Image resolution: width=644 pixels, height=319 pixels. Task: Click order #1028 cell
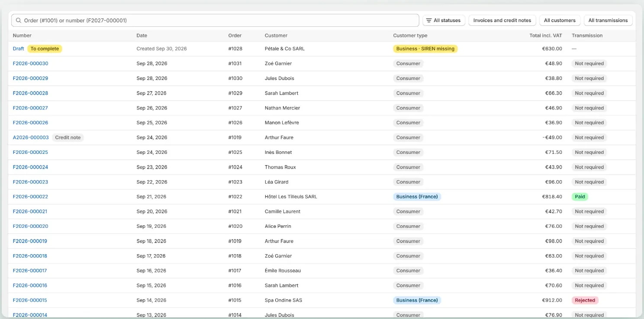pos(235,49)
